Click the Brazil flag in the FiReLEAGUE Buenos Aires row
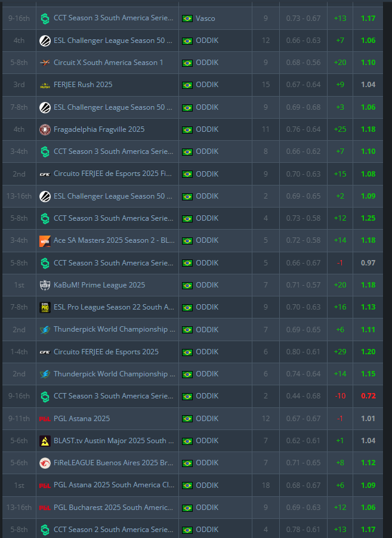Viewport: 392px width, 538px height. tap(187, 463)
